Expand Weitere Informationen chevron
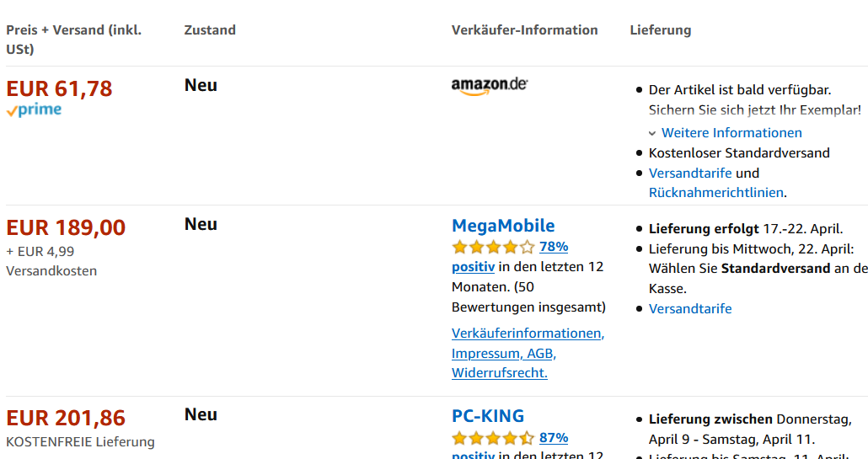Image resolution: width=868 pixels, height=459 pixels. click(x=652, y=133)
